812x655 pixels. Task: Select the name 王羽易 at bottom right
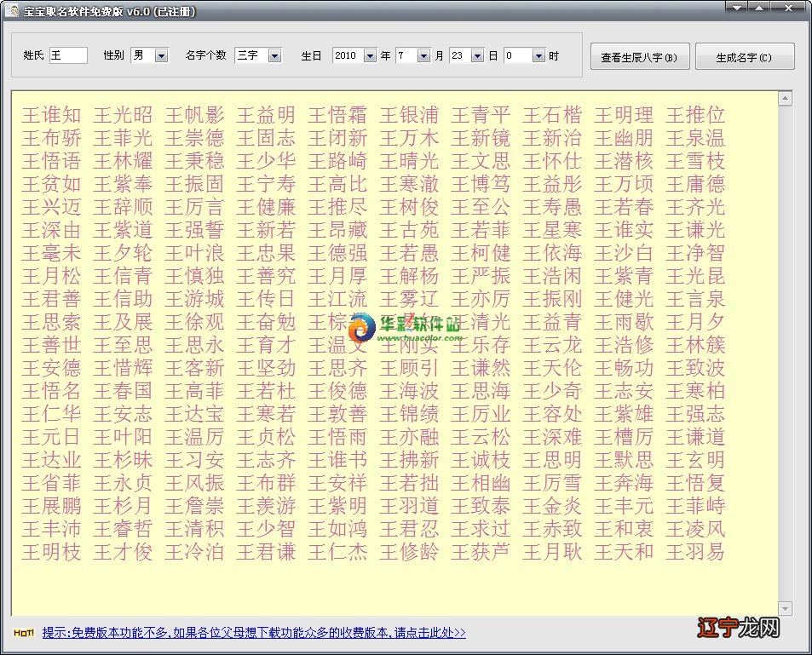click(x=694, y=552)
